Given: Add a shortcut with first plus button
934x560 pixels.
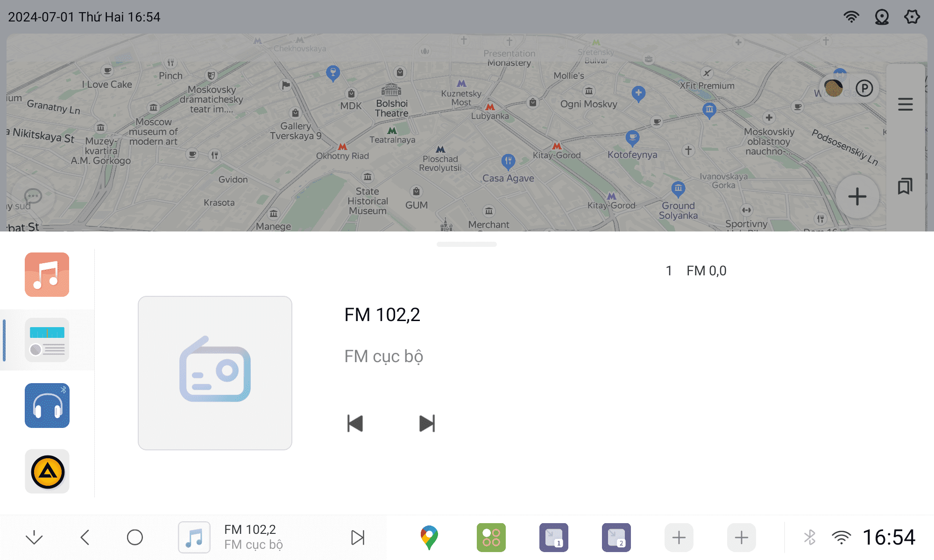Looking at the screenshot, I should [679, 537].
